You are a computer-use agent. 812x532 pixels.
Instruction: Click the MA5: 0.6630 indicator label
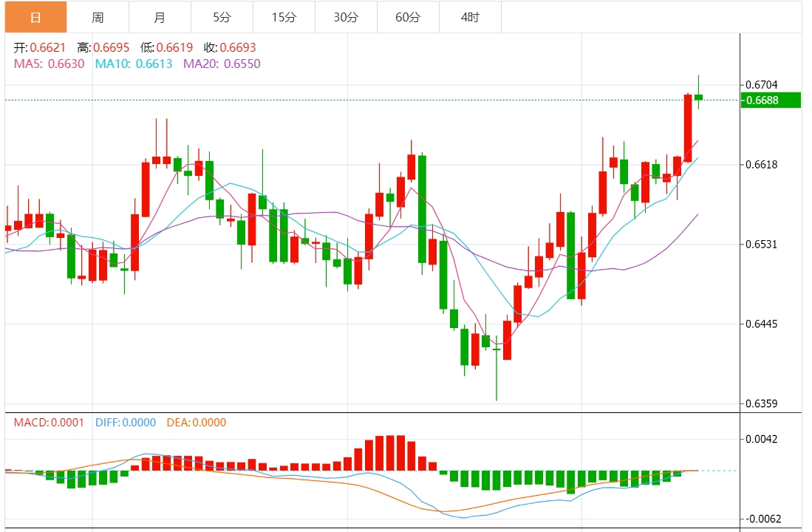click(50, 64)
